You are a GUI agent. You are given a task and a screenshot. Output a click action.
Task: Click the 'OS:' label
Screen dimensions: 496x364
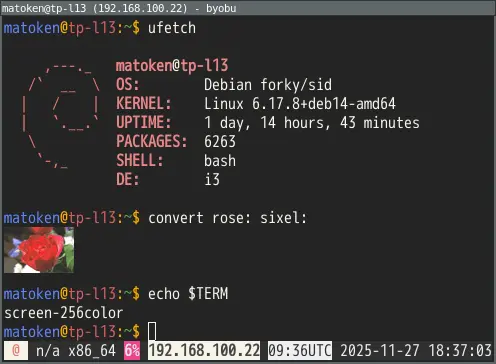click(128, 85)
